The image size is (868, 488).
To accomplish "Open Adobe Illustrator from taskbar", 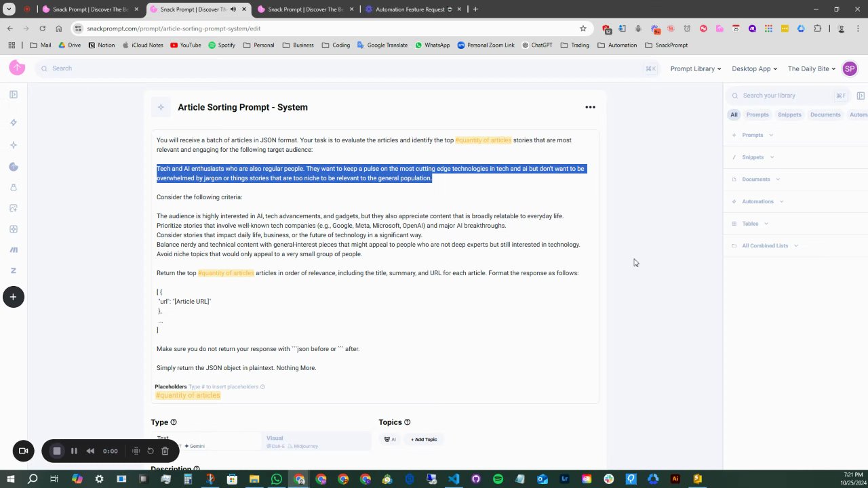I will (675, 479).
